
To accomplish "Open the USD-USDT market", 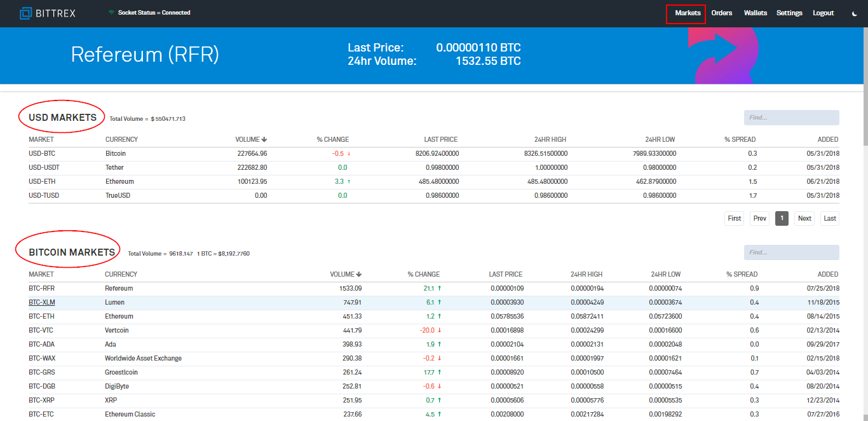I will tap(44, 167).
